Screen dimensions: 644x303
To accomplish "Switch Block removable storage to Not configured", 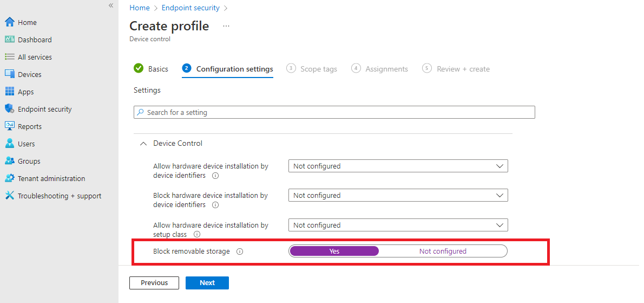I will pyautogui.click(x=442, y=251).
